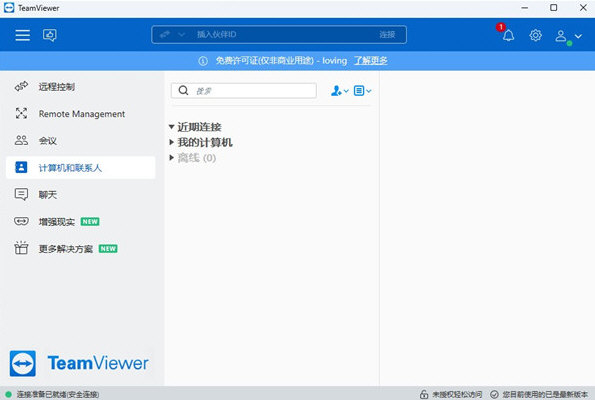The image size is (595, 400).
Task: Click the easy access lock icon
Action: [x=424, y=394]
